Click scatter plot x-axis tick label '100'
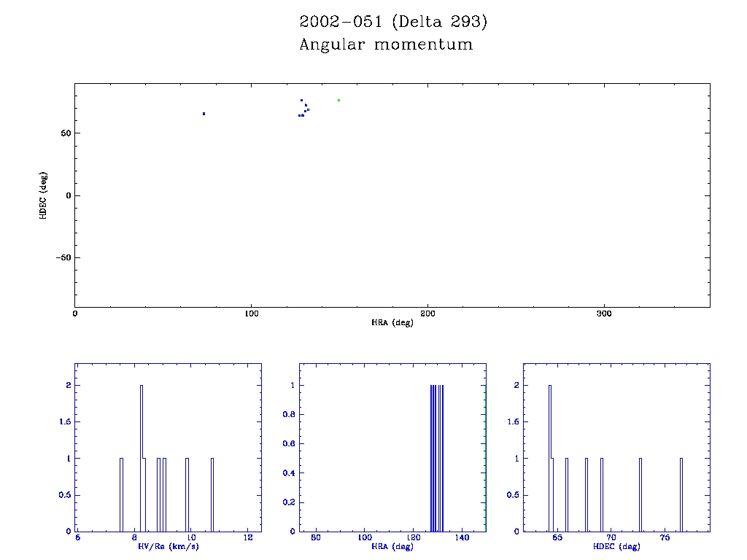Image resolution: width=747 pixels, height=560 pixels. (251, 314)
